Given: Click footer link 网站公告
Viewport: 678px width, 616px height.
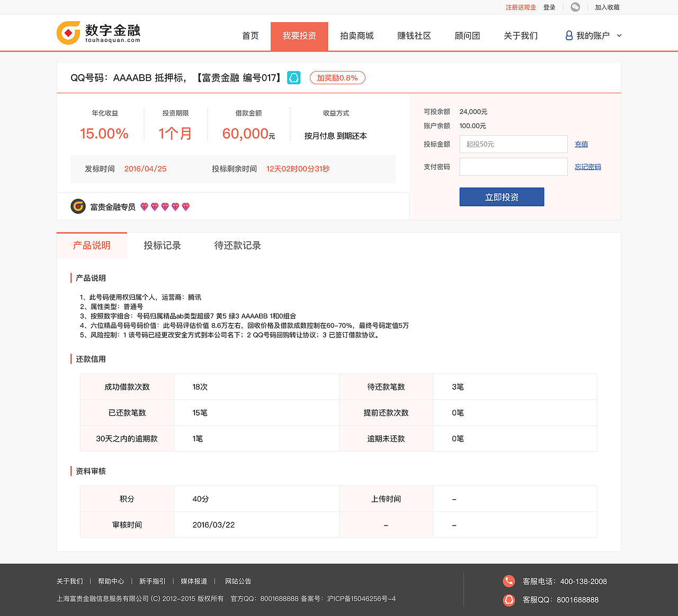Looking at the screenshot, I should (238, 581).
